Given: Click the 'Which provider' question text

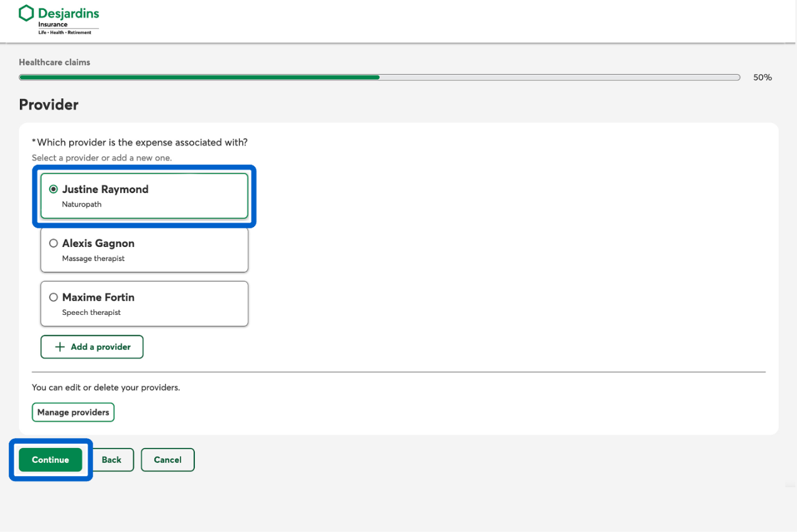Looking at the screenshot, I should [x=142, y=142].
